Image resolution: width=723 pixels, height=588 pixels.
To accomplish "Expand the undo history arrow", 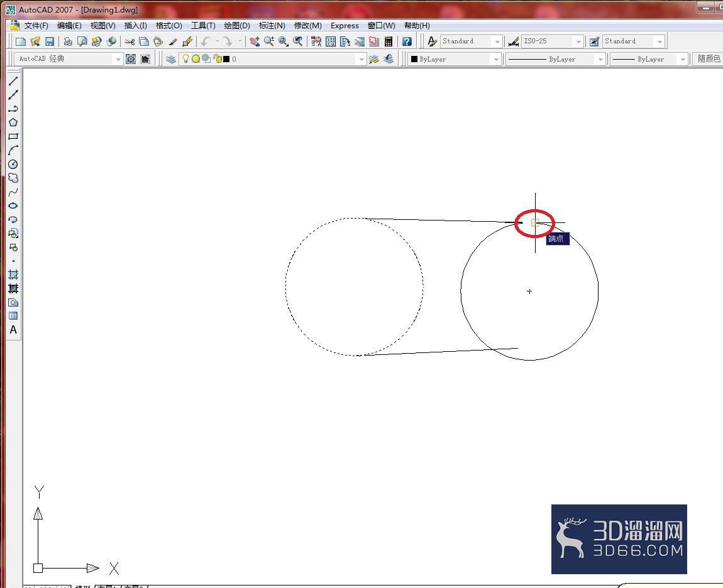I will [x=217, y=41].
